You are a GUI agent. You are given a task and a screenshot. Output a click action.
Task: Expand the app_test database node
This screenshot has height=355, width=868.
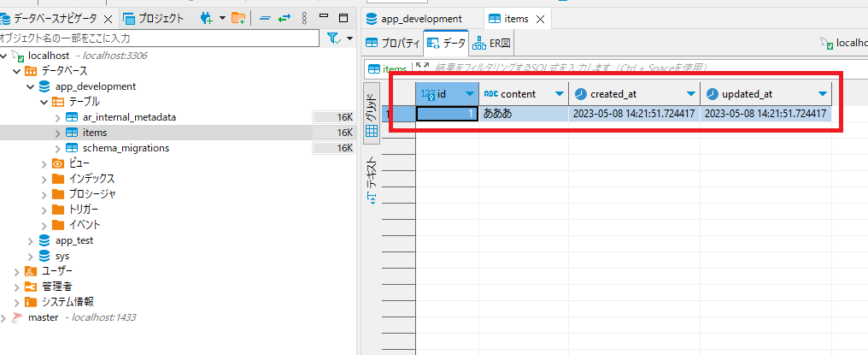pos(31,240)
